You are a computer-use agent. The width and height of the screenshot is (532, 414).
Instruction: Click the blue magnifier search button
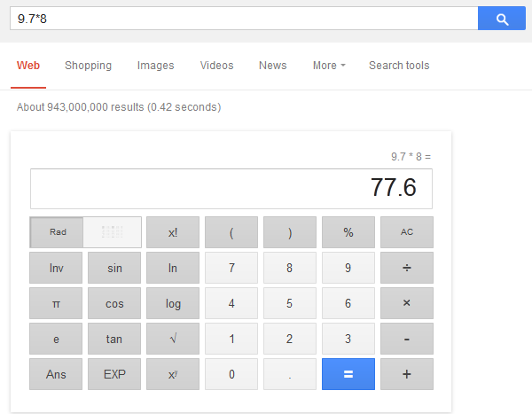[x=502, y=19]
